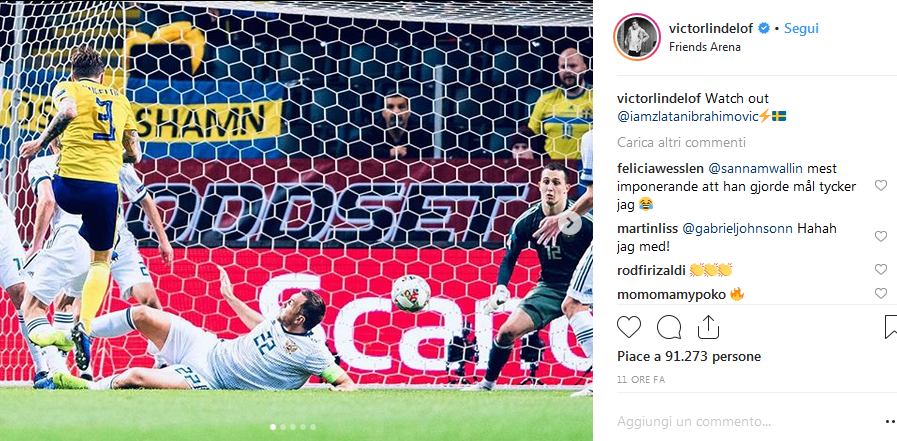Image resolution: width=897 pixels, height=441 pixels.
Task: Open @gabrieljohnsonn mention
Action: 737,228
